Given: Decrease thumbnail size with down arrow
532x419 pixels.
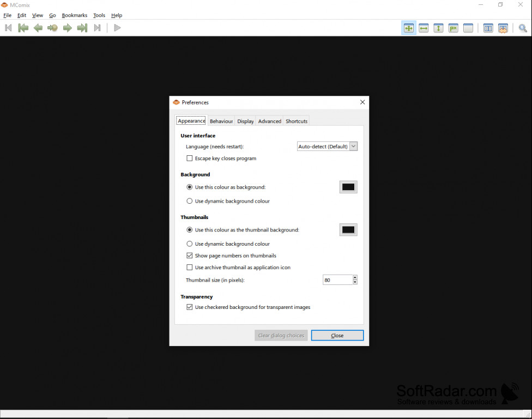Looking at the screenshot, I should 355,282.
